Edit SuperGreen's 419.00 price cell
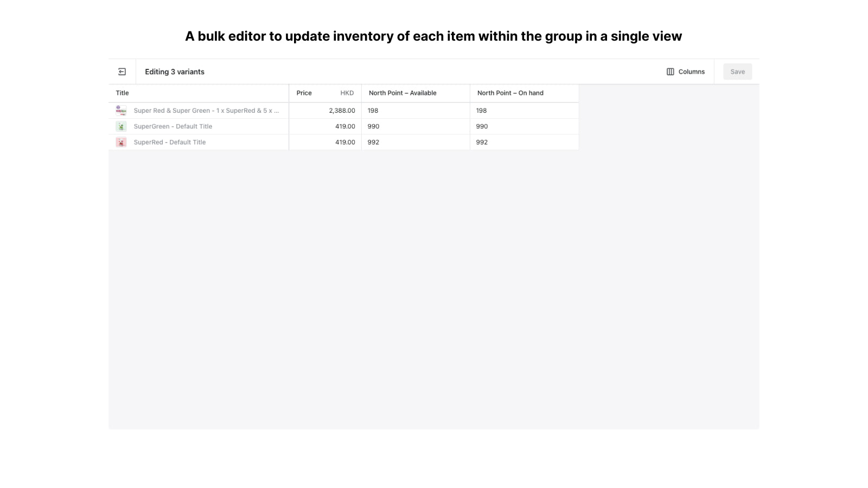 [x=345, y=126]
